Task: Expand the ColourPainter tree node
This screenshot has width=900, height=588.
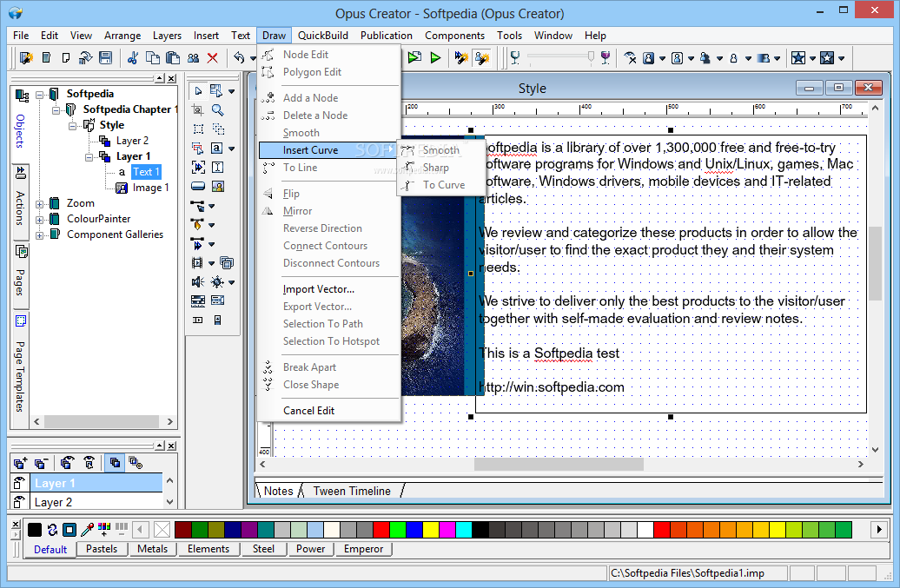Action: coord(40,219)
